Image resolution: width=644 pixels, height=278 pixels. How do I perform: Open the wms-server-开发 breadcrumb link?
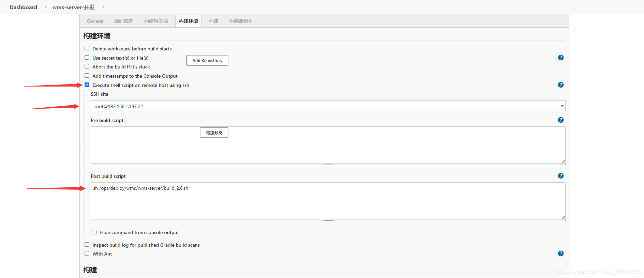click(74, 7)
